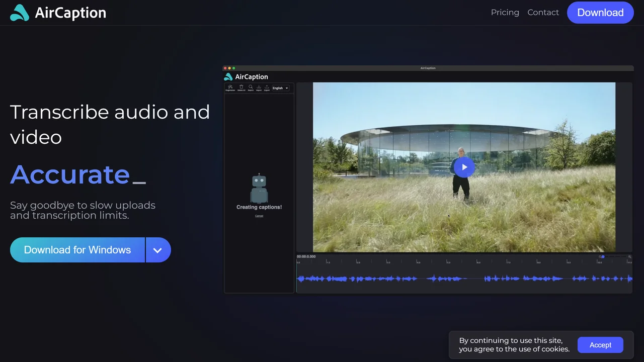
Task: Click Cancel under Creating captions
Action: [259, 216]
